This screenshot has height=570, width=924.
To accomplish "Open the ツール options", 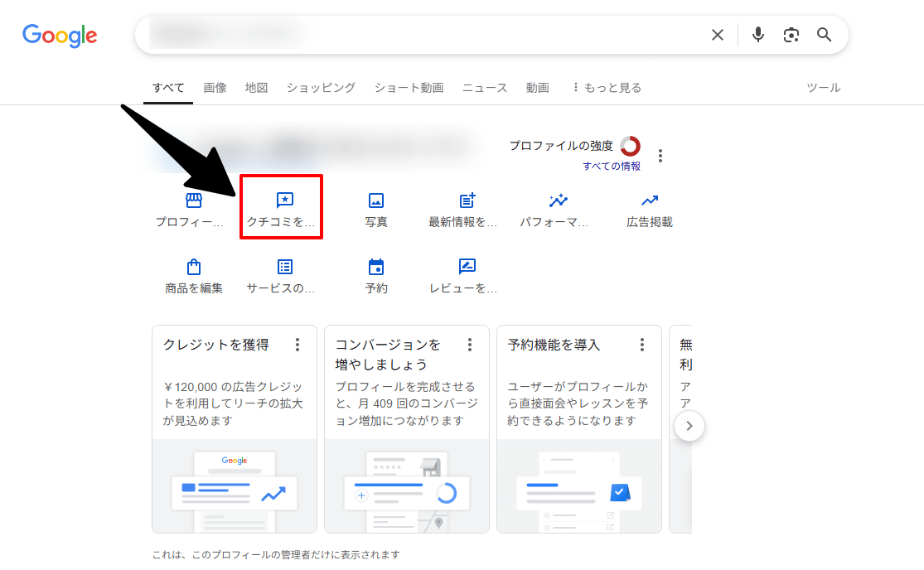I will (823, 88).
